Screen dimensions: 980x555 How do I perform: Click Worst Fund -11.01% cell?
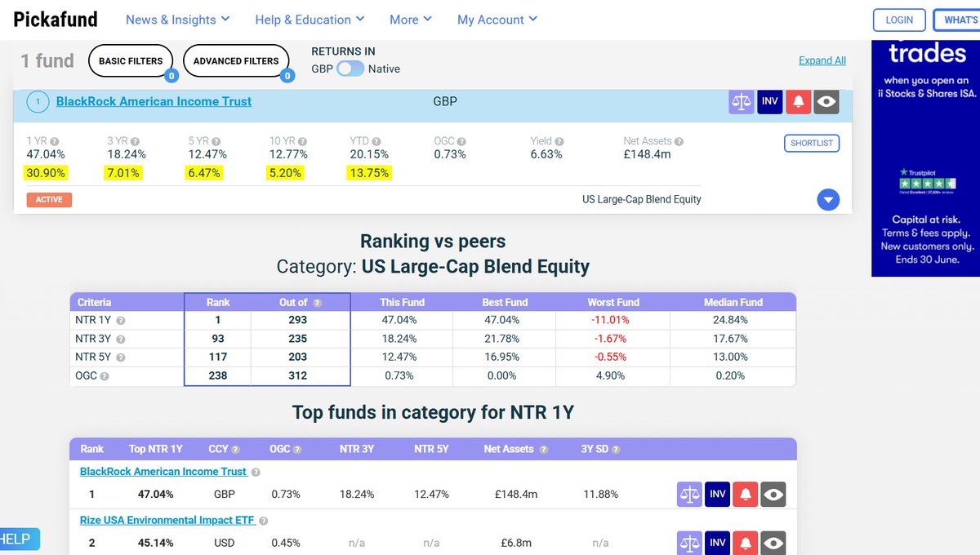coord(613,320)
